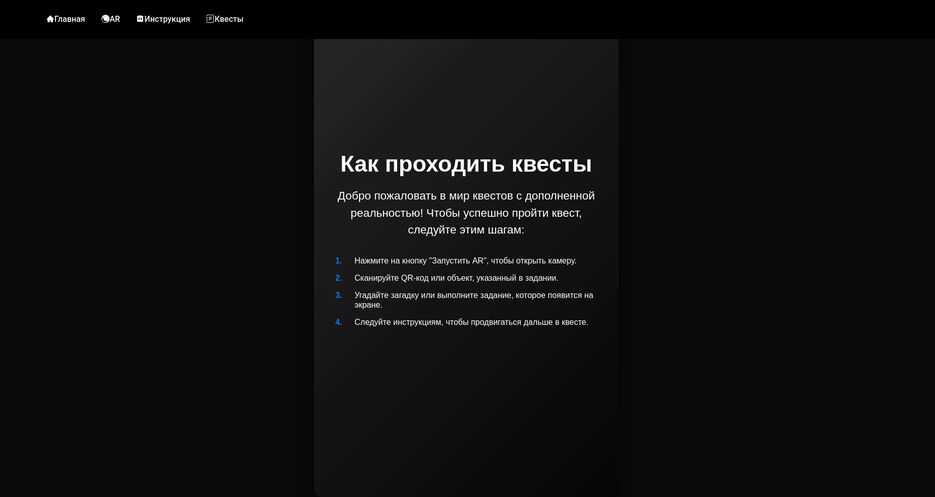
Task: Click the blue list number 4
Action: point(338,322)
